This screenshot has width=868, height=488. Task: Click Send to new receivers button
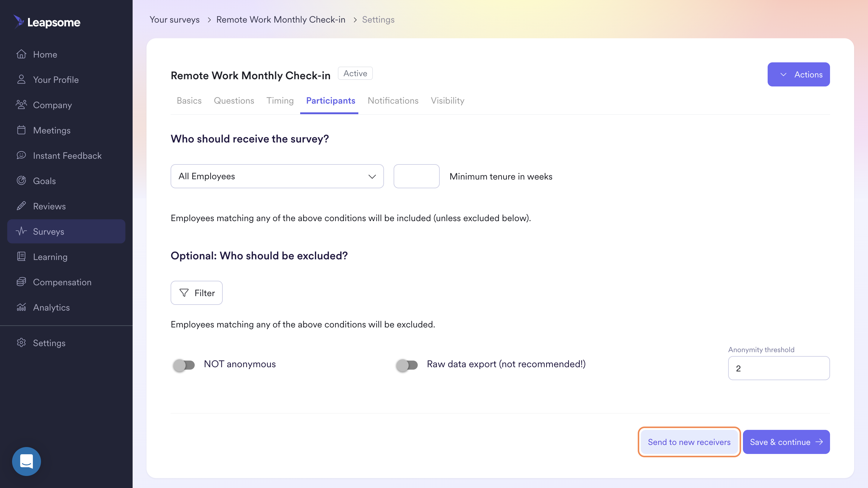[x=689, y=442]
